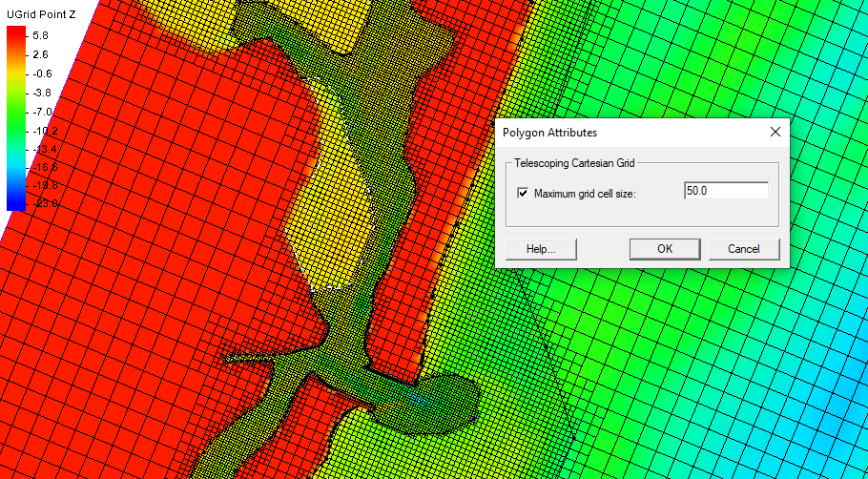Click the Maximum grid cell size label
868x479 pixels.
point(586,194)
